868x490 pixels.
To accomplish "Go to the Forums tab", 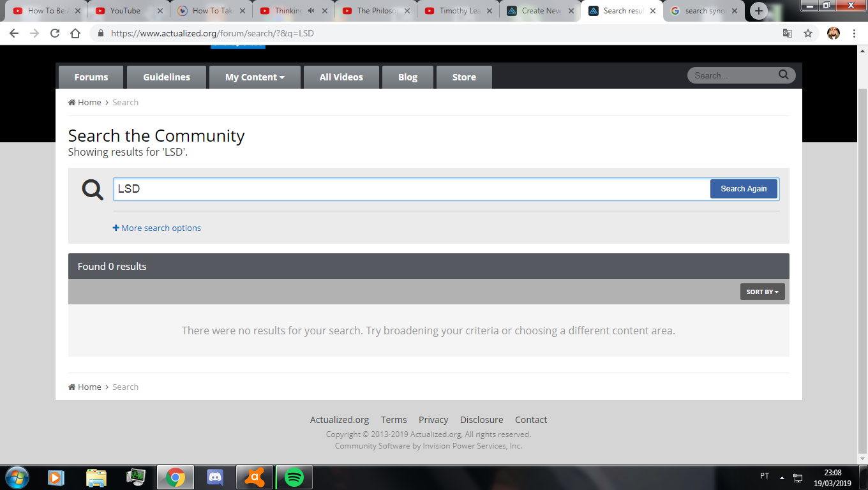I will coord(91,77).
